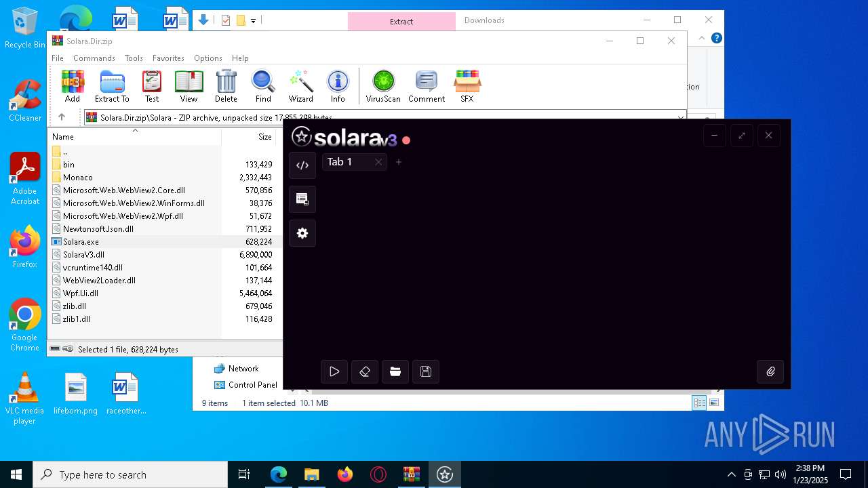Expand the Solara window size

[742, 136]
